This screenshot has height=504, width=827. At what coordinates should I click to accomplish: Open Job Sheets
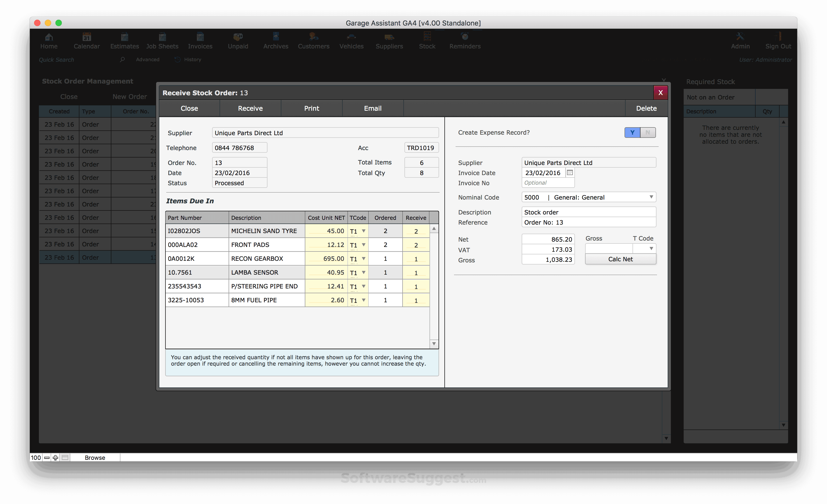pos(162,40)
